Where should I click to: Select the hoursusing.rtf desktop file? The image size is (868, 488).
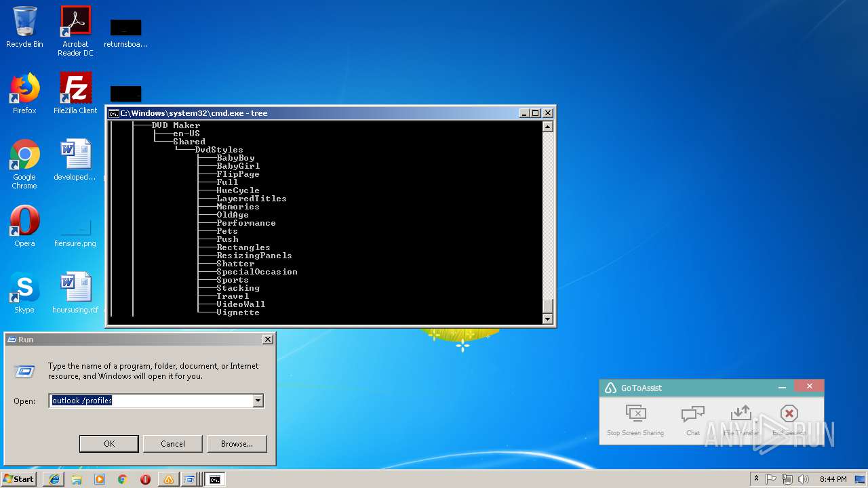pyautogui.click(x=75, y=293)
